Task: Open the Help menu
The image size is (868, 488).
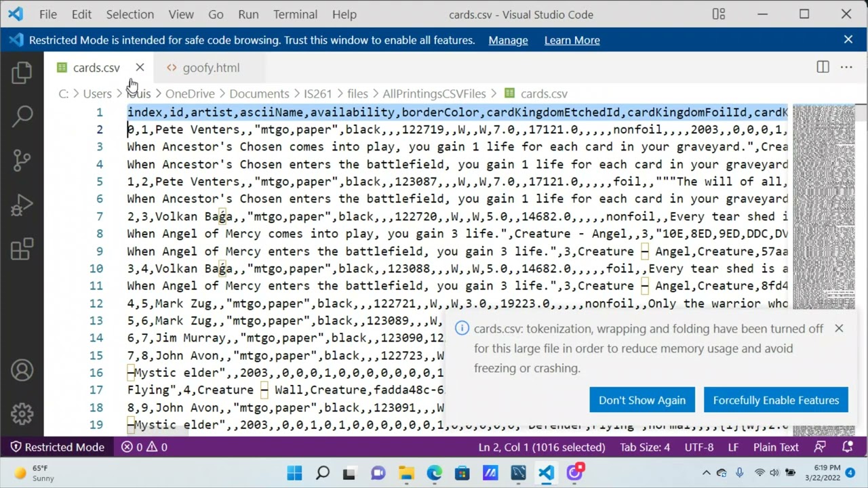Action: [x=344, y=14]
